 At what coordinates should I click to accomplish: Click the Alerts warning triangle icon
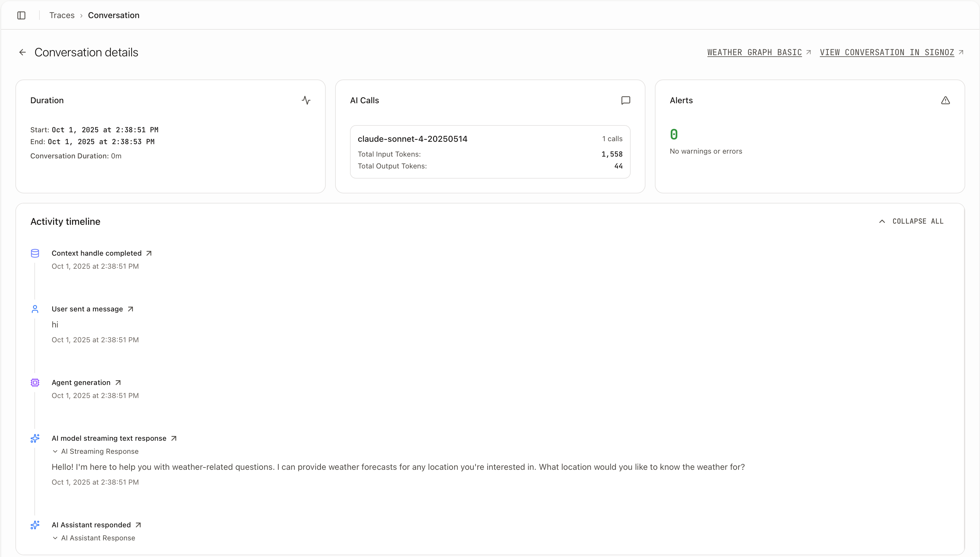tap(945, 100)
